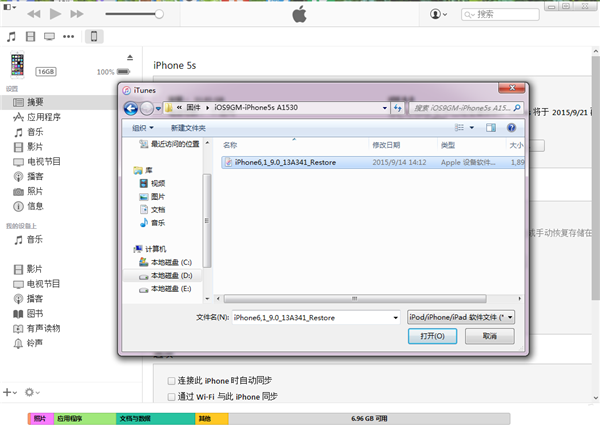Screen dimensions: 600x432
Task: Click the add playlist plus button
Action: [x=10, y=392]
